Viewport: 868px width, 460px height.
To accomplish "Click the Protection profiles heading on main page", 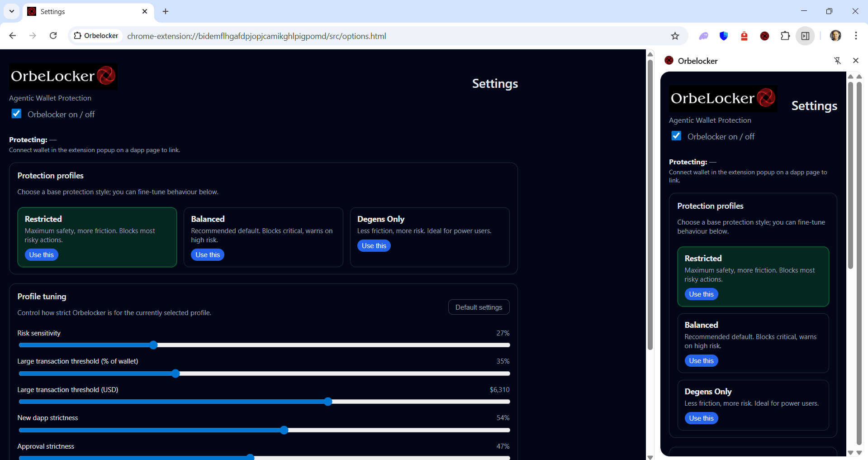I will pos(50,176).
